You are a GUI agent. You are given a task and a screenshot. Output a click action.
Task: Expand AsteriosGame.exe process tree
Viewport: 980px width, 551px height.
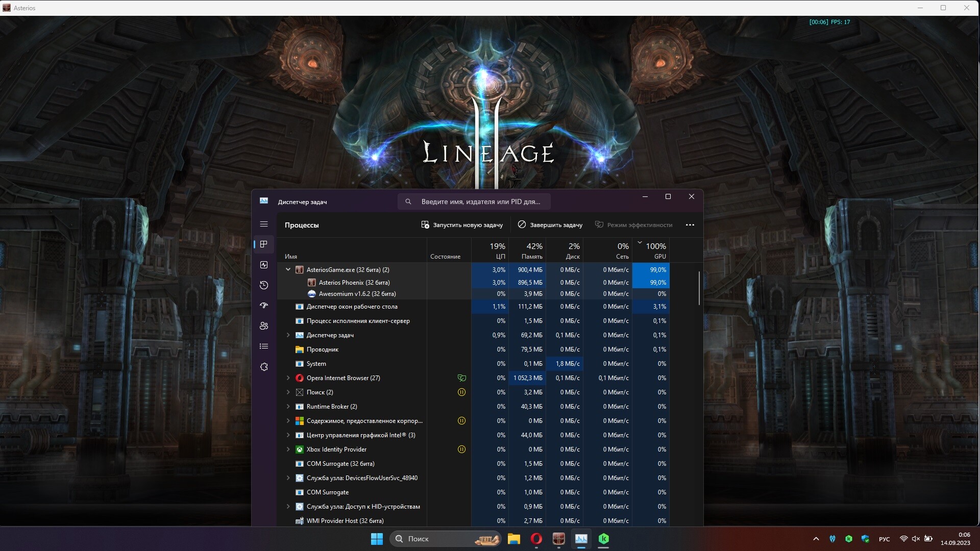(x=287, y=269)
